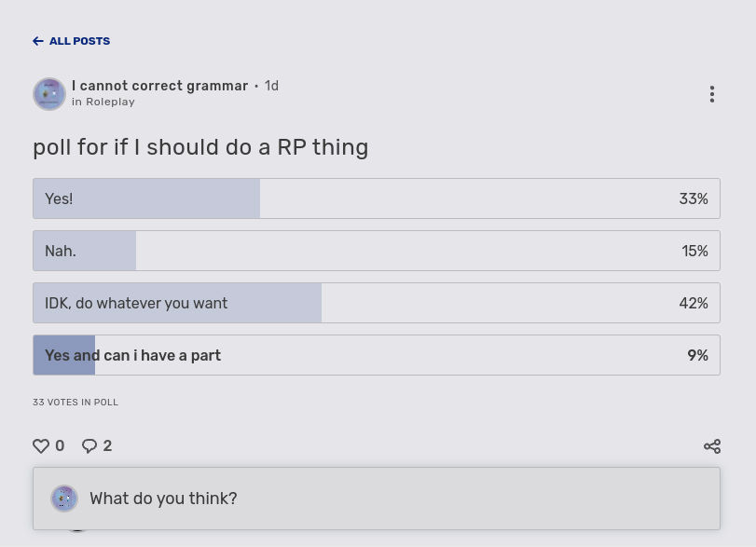Click your avatar in the comment box
The height and width of the screenshot is (547, 756).
tap(64, 499)
